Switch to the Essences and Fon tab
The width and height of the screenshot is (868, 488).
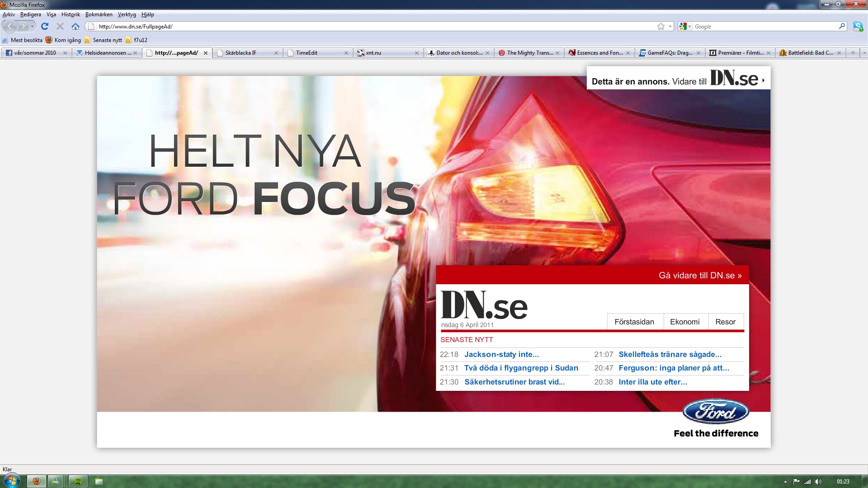click(x=599, y=53)
